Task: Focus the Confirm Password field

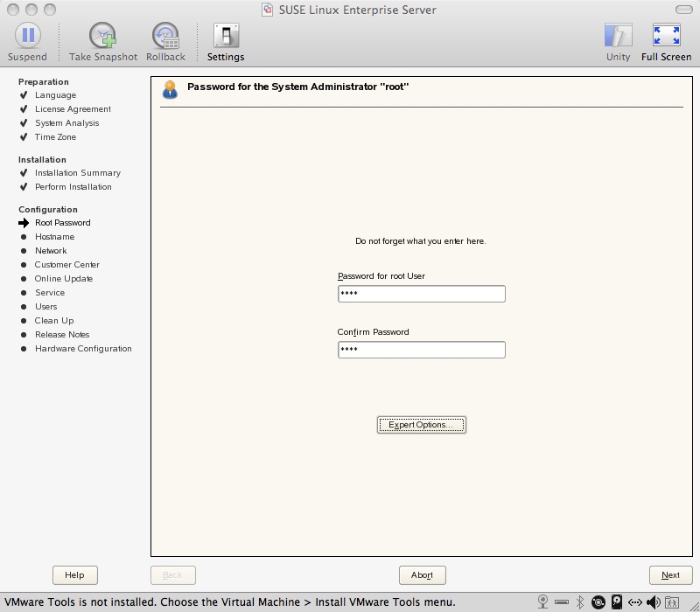Action: [422, 350]
